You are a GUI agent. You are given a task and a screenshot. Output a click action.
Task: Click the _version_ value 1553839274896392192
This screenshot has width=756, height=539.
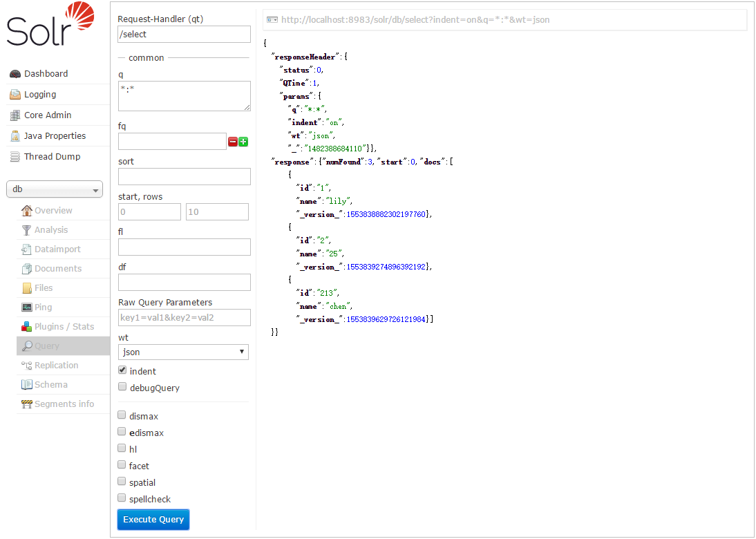[x=386, y=267]
